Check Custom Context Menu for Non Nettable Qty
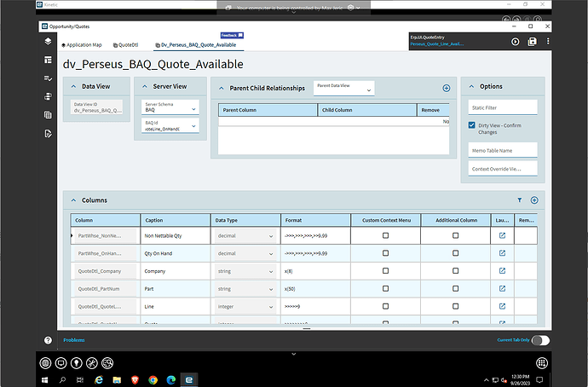The width and height of the screenshot is (588, 387). [x=385, y=235]
